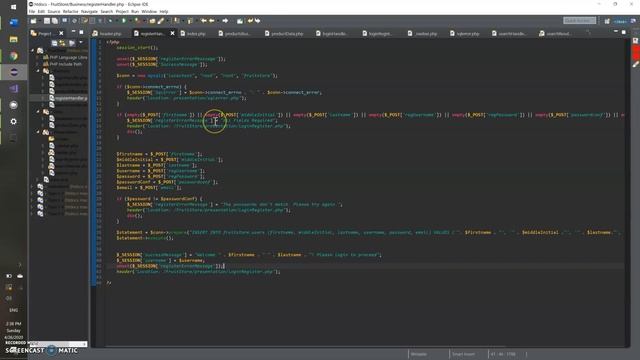Collapse the top project node
Screen dimensions: 640x360
tap(33, 51)
